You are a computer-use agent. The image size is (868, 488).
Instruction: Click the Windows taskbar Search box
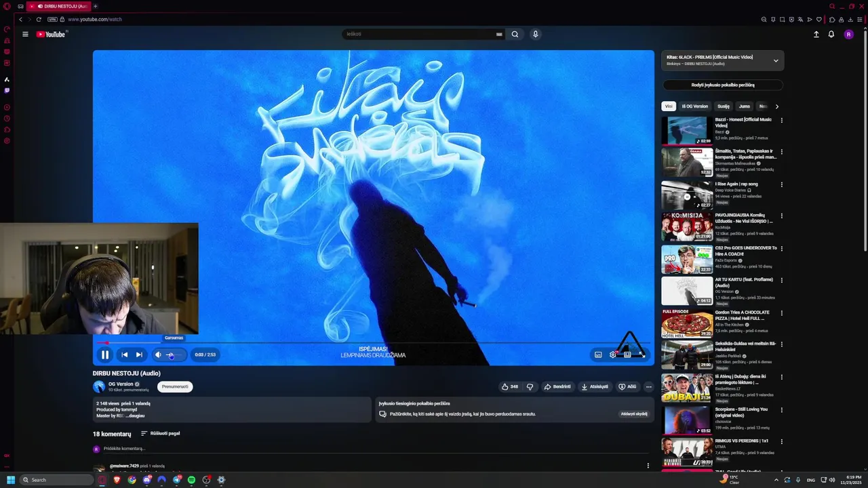56,480
